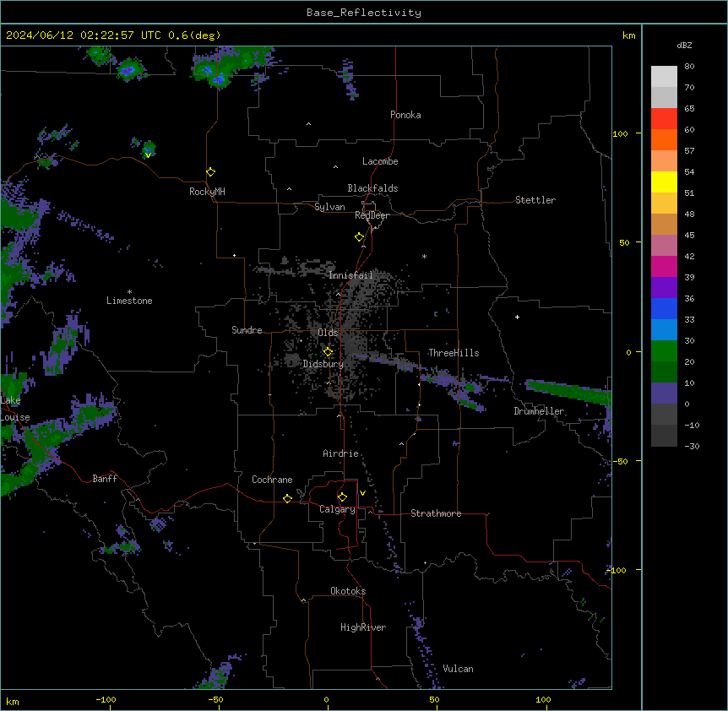Click the orange band between 60 and 57

(664, 139)
